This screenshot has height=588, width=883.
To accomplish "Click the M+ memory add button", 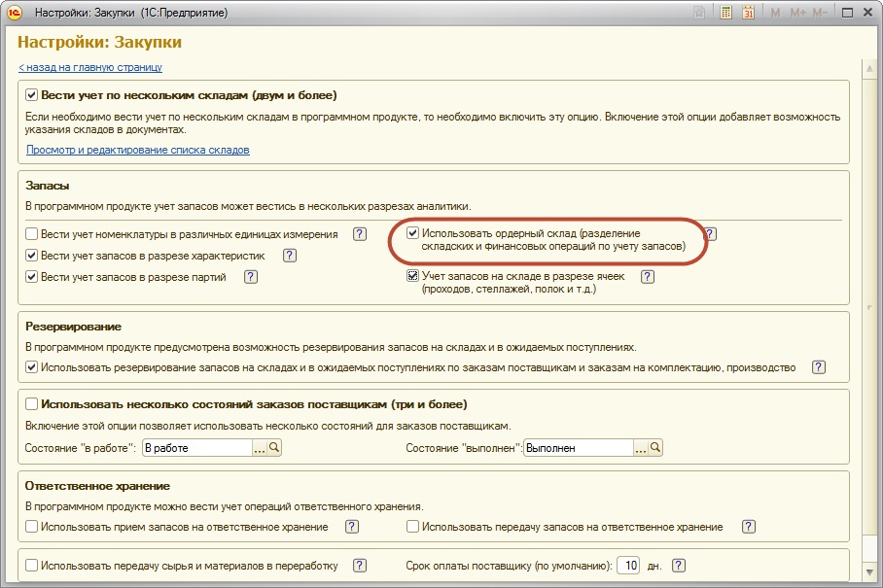I will 797,13.
